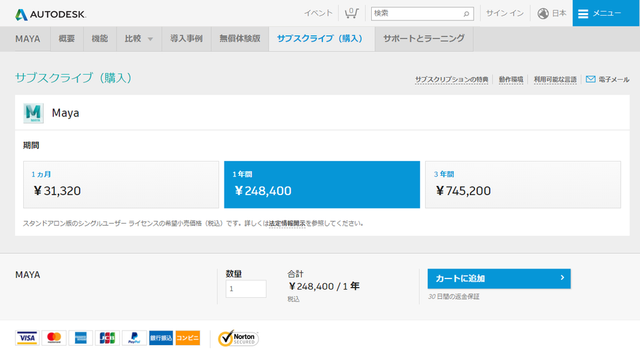Viewport: 640px width, 362px height.
Task: Click the 日本 region link
Action: click(559, 13)
